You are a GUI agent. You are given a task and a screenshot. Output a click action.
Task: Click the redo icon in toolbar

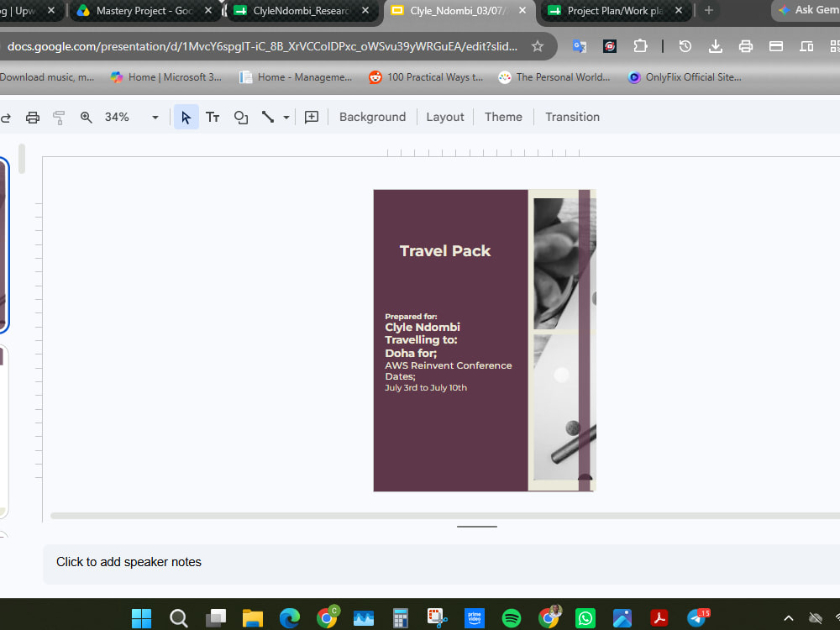coord(5,118)
